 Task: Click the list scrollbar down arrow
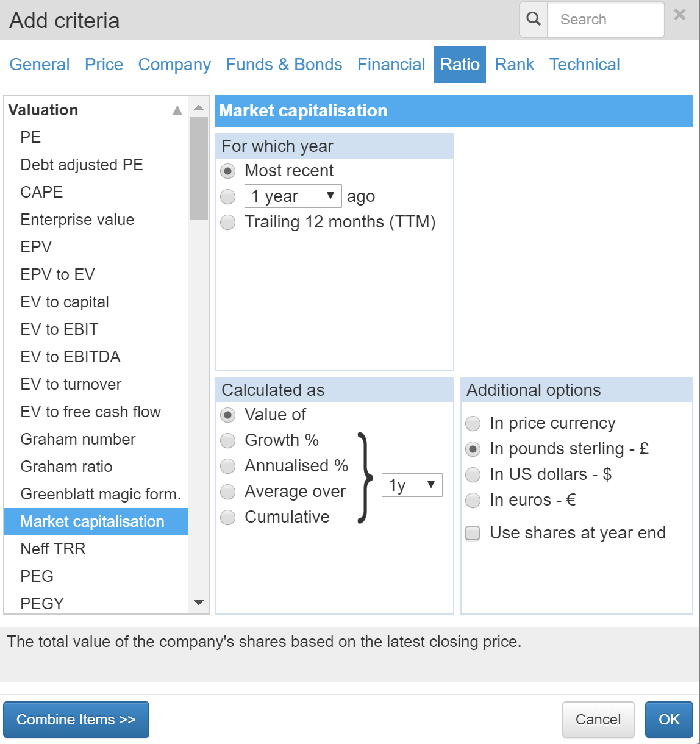point(199,603)
